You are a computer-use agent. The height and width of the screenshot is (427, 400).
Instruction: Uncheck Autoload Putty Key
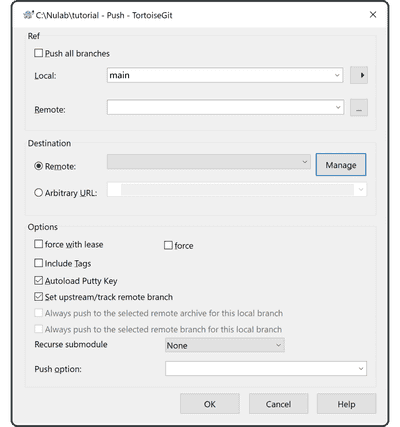[x=39, y=280]
